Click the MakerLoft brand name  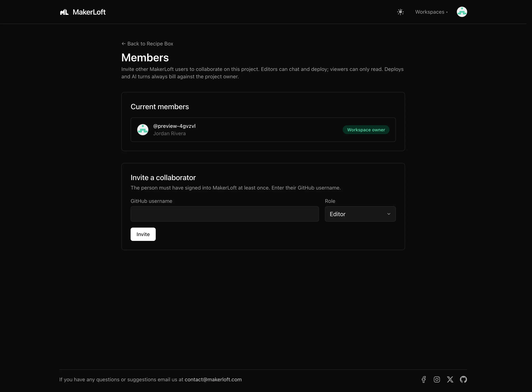pyautogui.click(x=89, y=12)
